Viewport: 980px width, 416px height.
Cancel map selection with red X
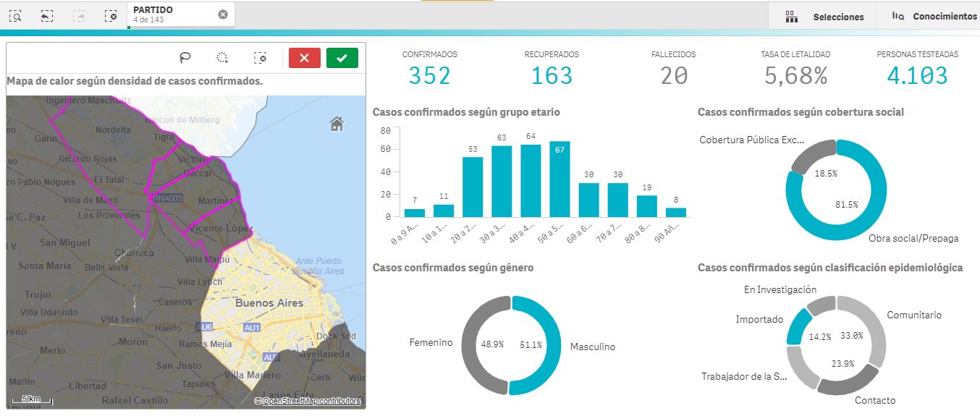tap(304, 58)
